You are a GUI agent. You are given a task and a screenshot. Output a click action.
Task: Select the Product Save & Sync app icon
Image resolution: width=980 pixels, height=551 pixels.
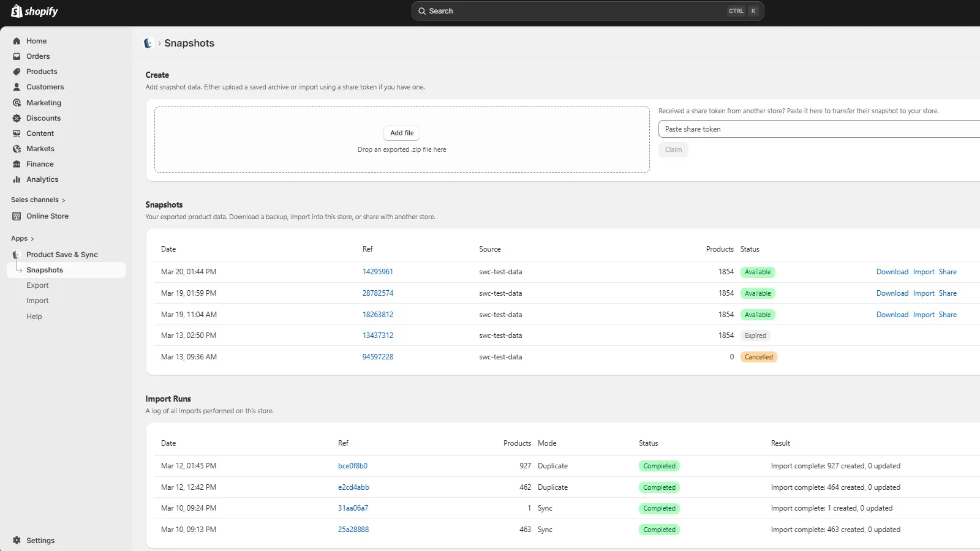15,254
